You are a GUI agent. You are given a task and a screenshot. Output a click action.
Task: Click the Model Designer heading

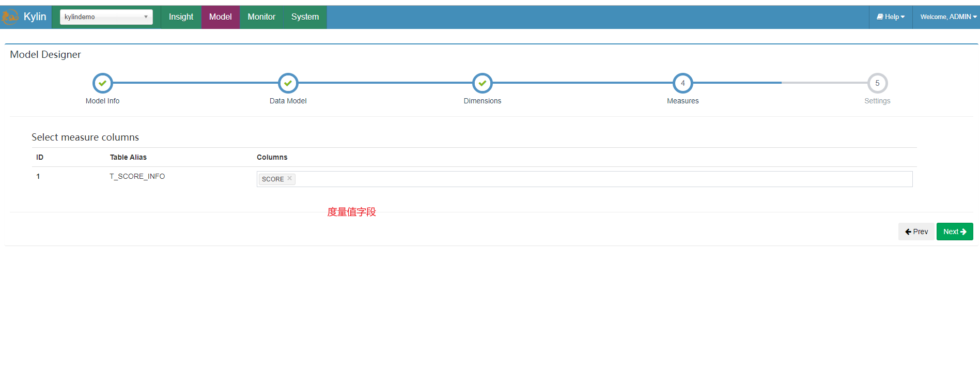coord(45,54)
